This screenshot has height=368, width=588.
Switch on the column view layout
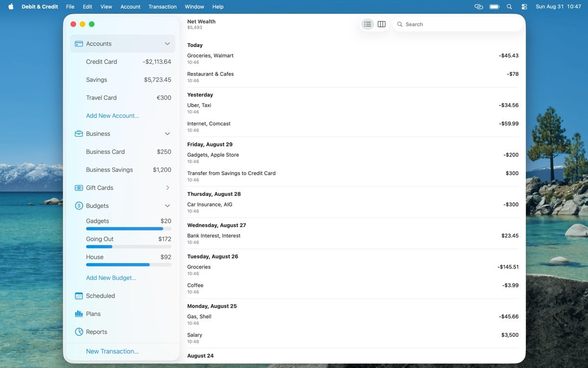[x=381, y=24]
